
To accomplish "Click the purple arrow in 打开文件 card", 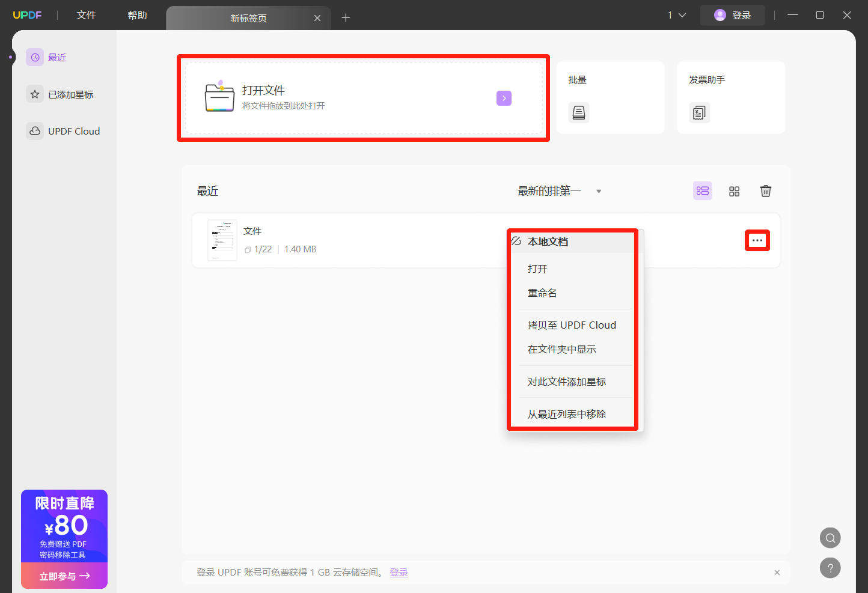I will click(504, 98).
